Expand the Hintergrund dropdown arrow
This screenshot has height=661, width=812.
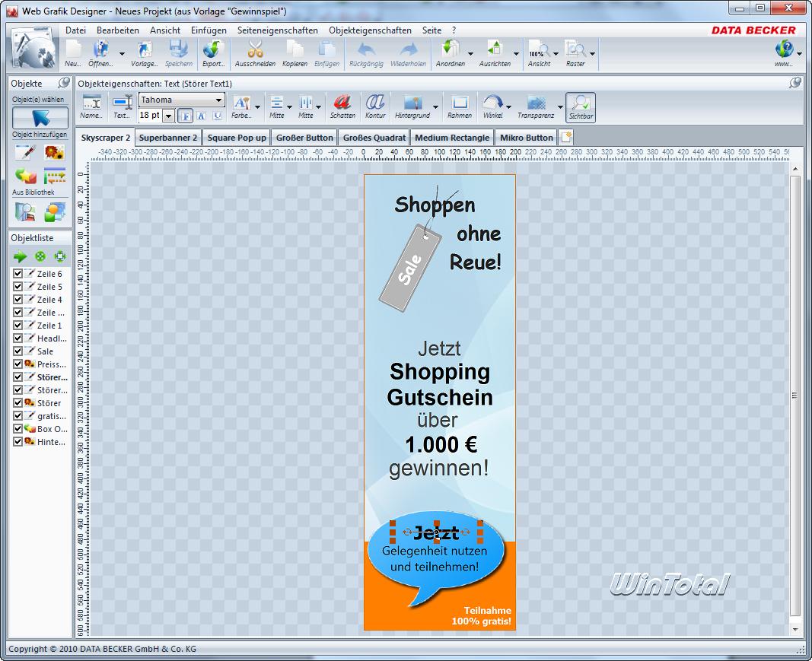(x=435, y=107)
